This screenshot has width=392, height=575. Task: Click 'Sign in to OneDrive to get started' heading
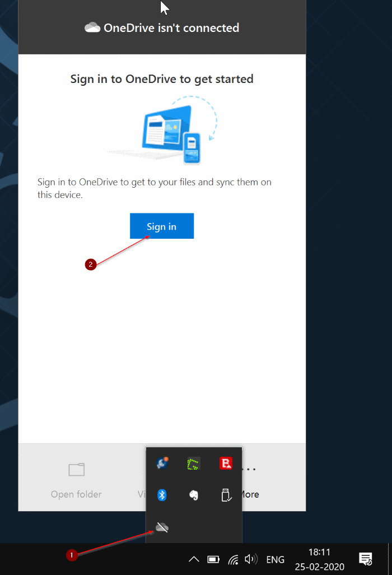162,79
